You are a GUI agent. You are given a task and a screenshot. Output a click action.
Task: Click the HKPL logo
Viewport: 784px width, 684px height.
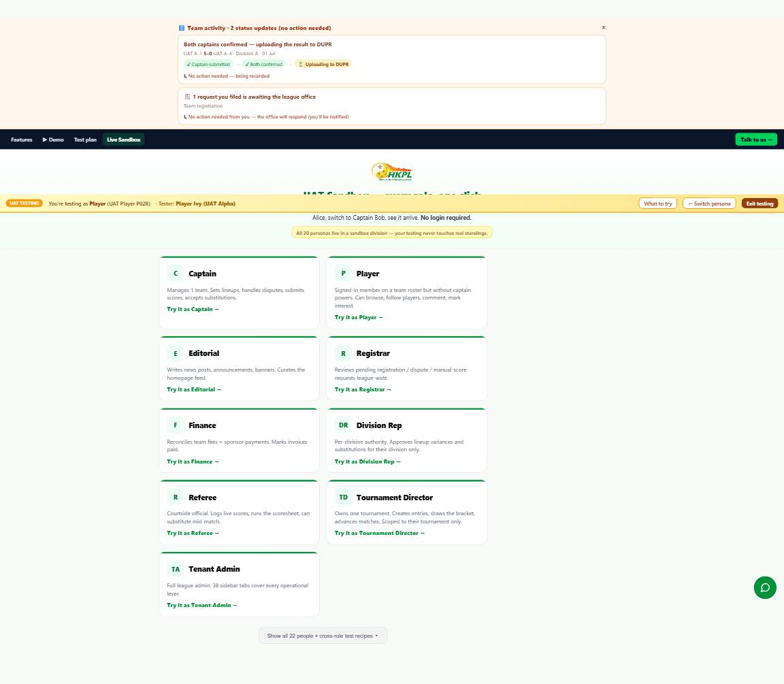tap(392, 172)
